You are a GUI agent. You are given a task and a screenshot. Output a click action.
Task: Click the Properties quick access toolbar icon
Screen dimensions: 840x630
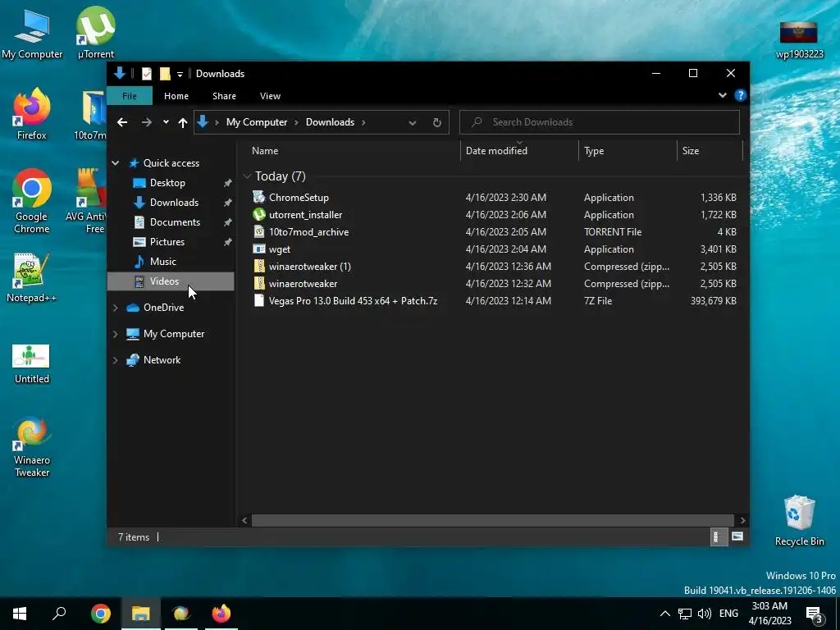[x=146, y=73]
